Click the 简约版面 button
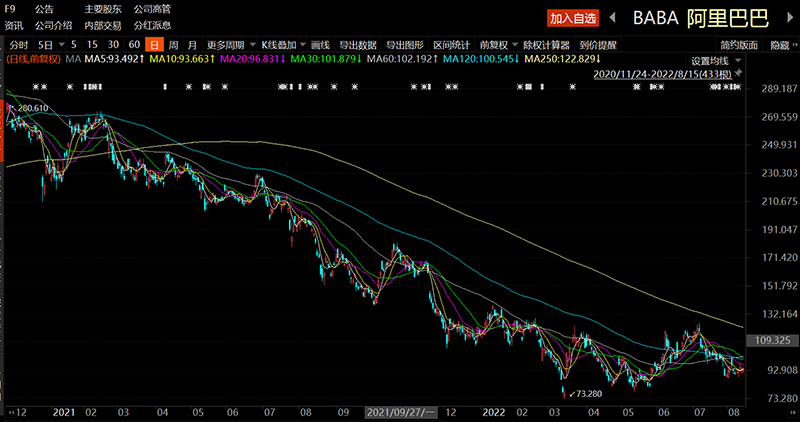The width and height of the screenshot is (800, 422). tap(738, 45)
